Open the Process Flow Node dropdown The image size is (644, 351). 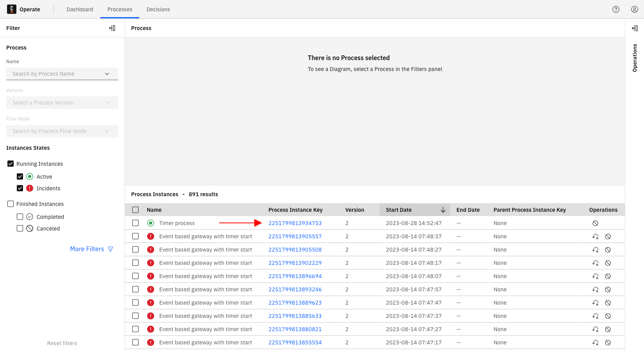click(x=62, y=131)
